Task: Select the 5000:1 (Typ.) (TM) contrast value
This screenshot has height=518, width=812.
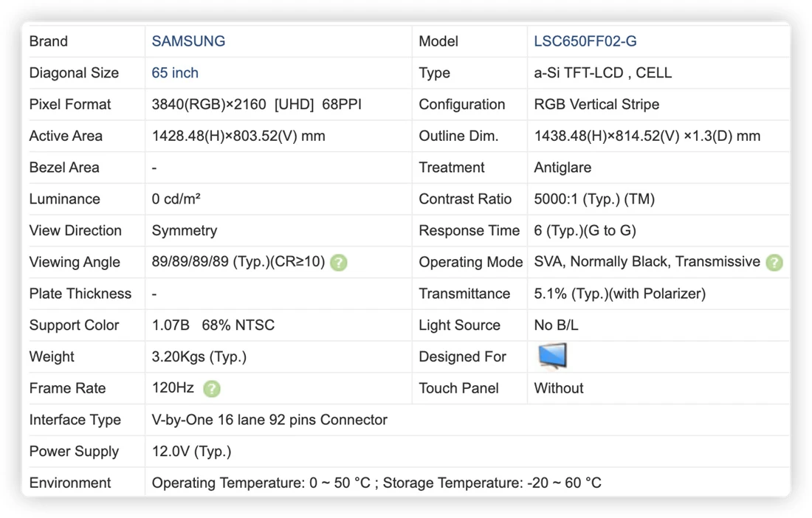Action: 594,199
